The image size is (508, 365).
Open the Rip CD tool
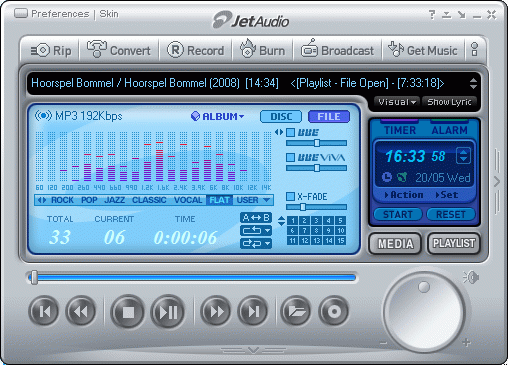coord(51,51)
